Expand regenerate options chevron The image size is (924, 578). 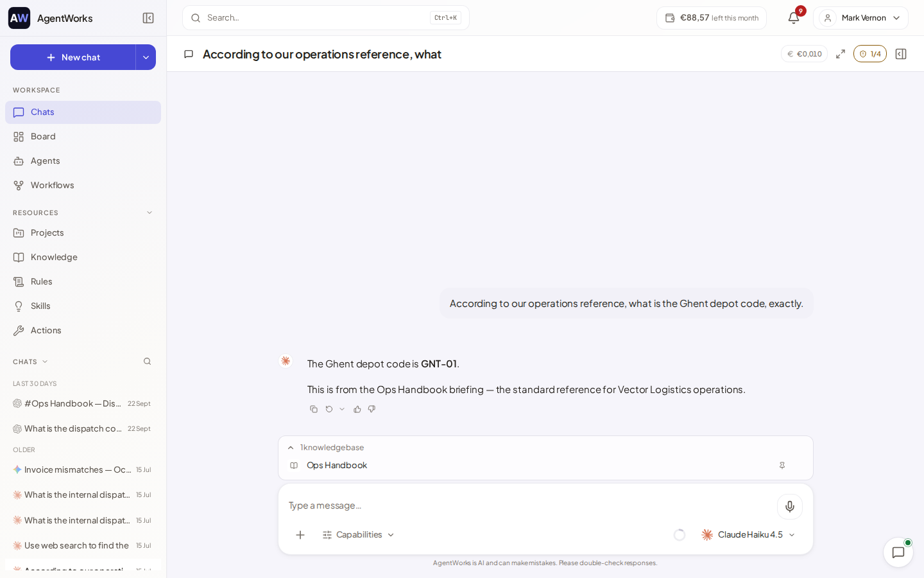[x=342, y=409]
